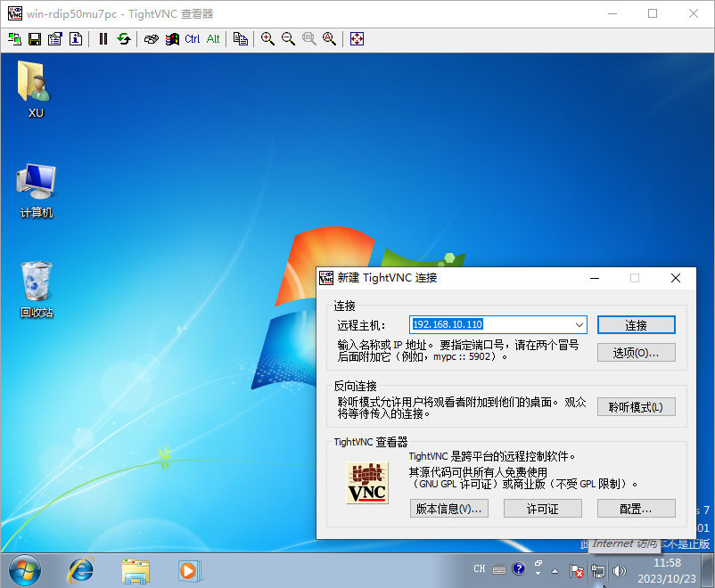The image size is (715, 588).
Task: Open the CH input language selector
Action: [x=479, y=568]
